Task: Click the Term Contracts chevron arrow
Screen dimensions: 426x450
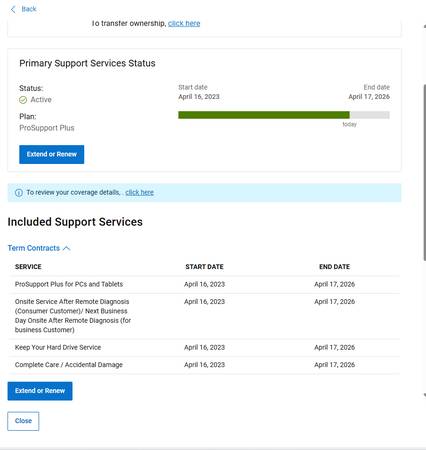Action: coord(67,248)
